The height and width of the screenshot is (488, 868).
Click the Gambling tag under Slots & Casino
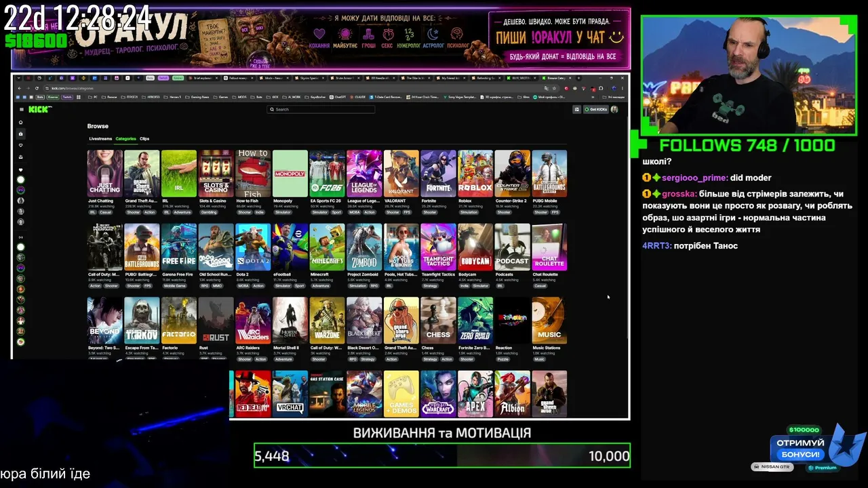[209, 212]
